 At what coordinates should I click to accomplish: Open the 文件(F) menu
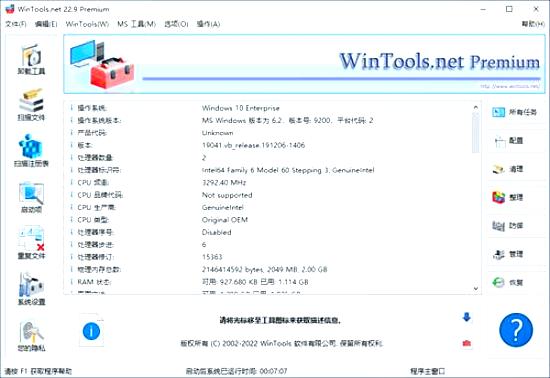pos(16,24)
